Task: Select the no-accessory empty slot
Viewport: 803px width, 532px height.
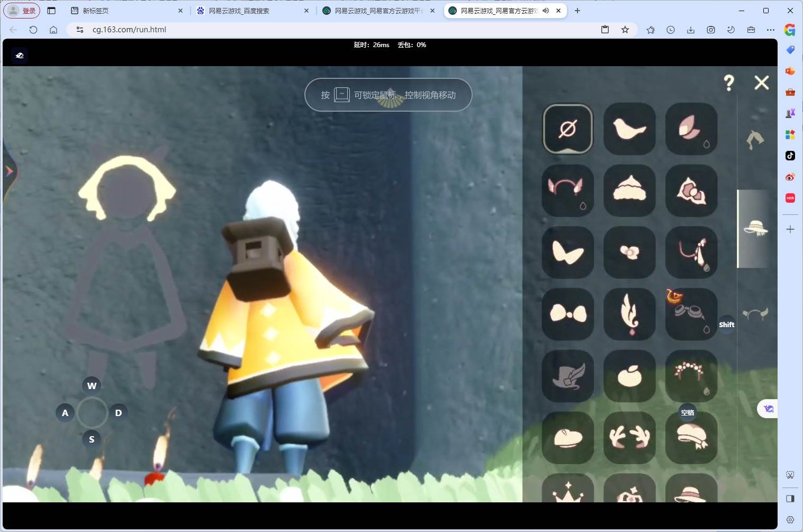Action: click(x=567, y=129)
